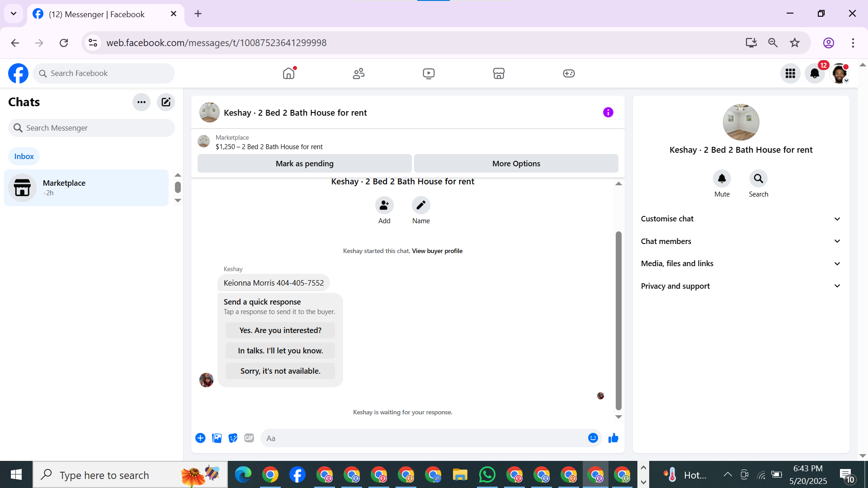Open the attach photo icon in composer
Screen dimensions: 868x488
(x=217, y=438)
